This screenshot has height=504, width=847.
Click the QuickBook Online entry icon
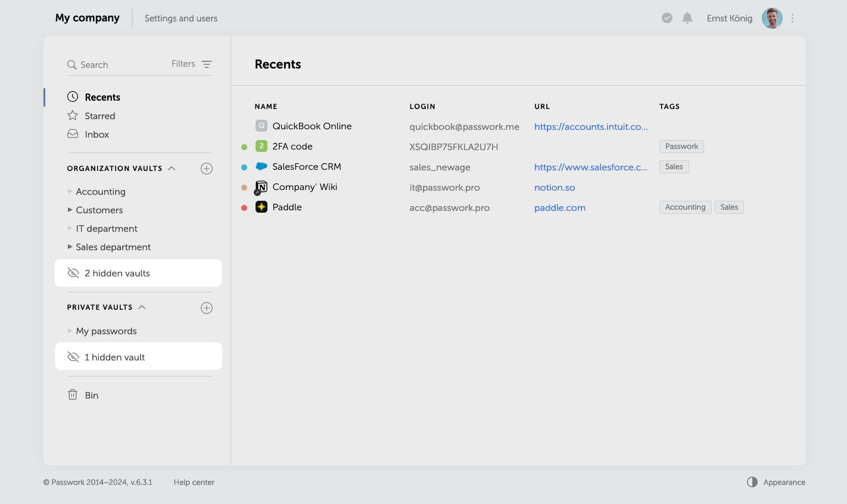(x=261, y=126)
